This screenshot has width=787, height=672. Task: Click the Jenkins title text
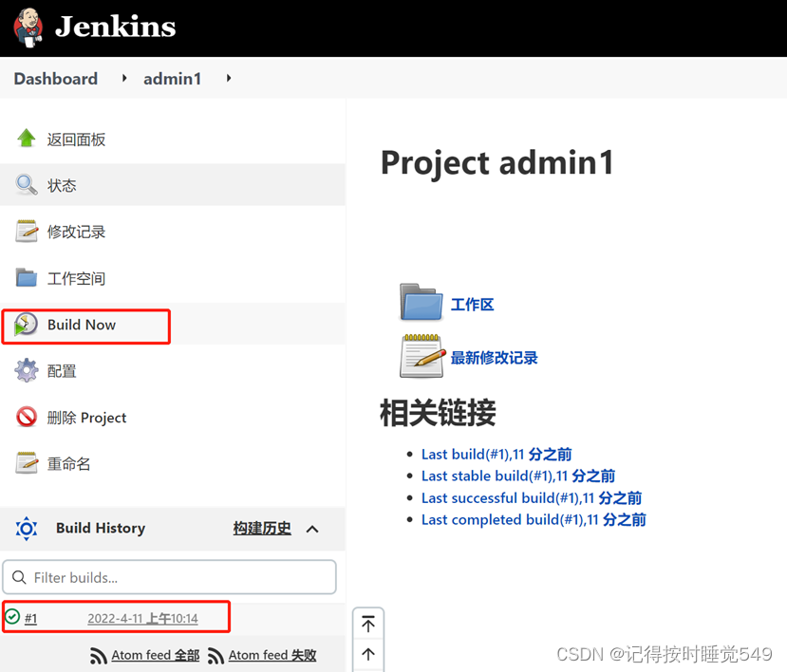point(116,27)
